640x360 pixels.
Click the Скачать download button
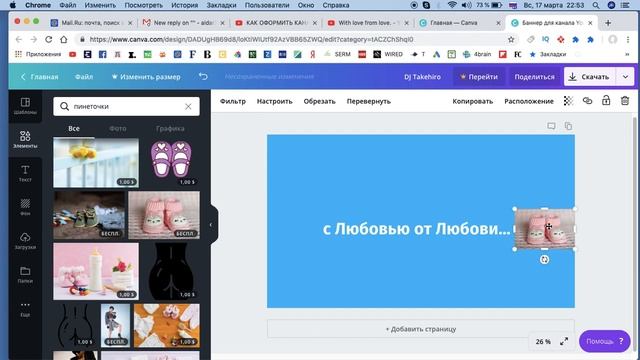(589, 77)
